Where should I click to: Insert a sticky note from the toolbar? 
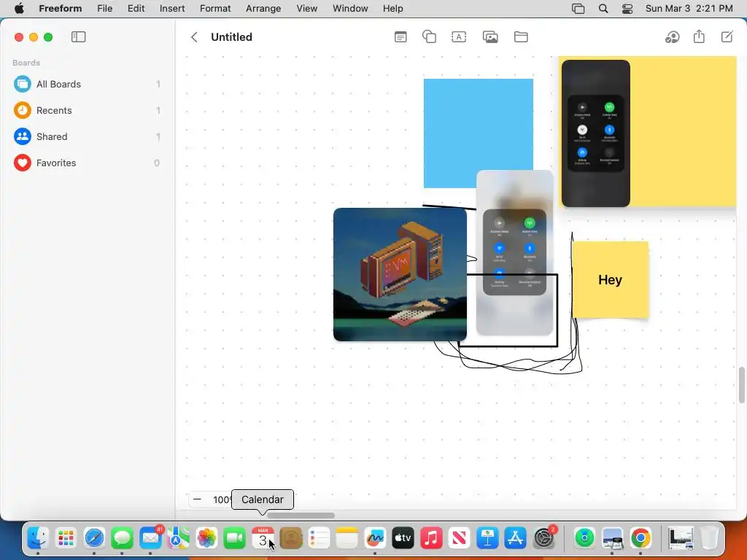[x=400, y=36]
